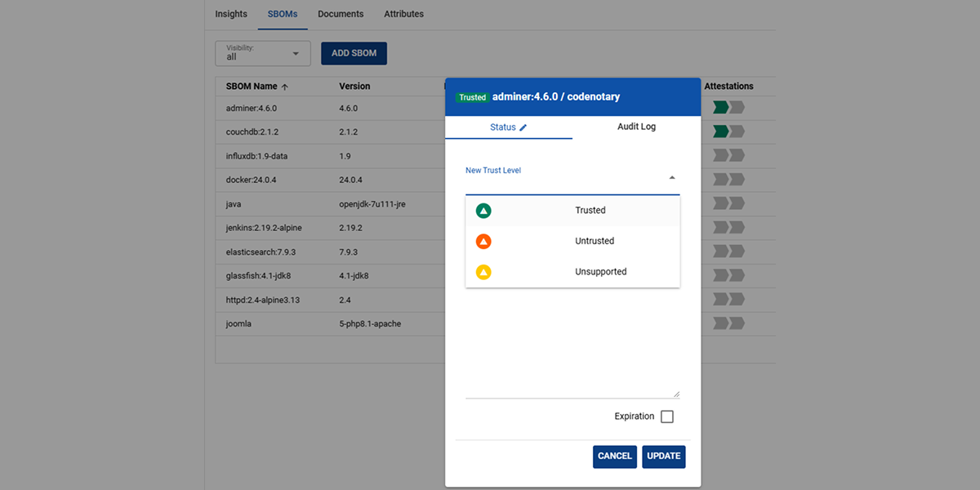Select the yellow Unsupported level icon

click(x=483, y=272)
